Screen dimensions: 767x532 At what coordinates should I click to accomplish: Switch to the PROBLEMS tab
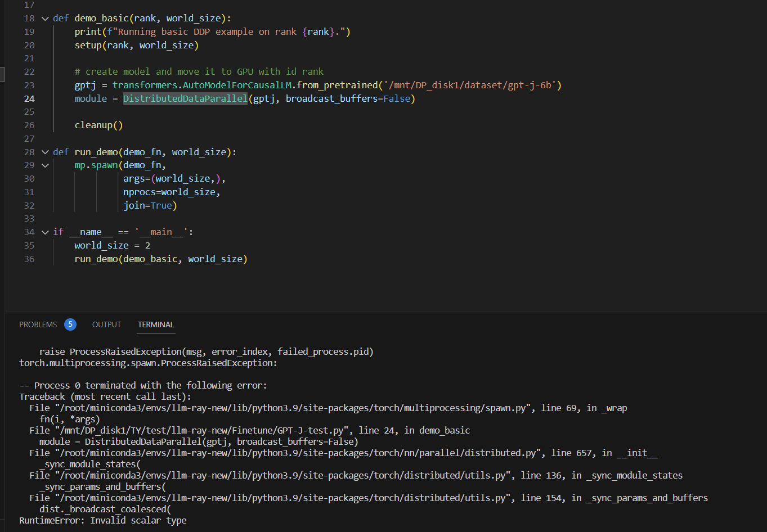(38, 324)
